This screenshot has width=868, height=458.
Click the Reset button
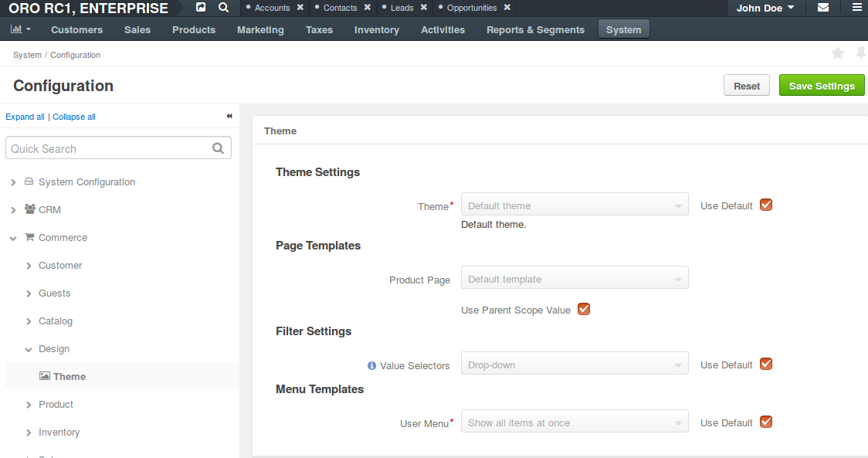coord(746,85)
